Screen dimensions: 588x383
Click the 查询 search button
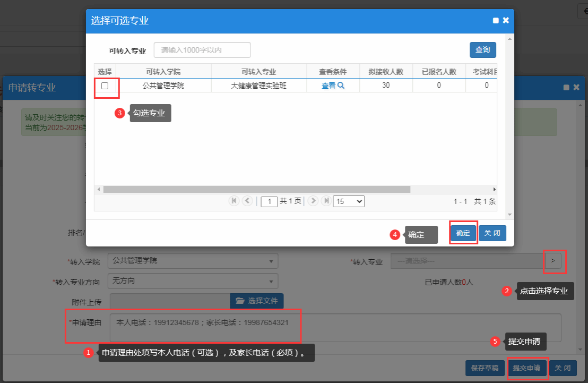coord(482,50)
